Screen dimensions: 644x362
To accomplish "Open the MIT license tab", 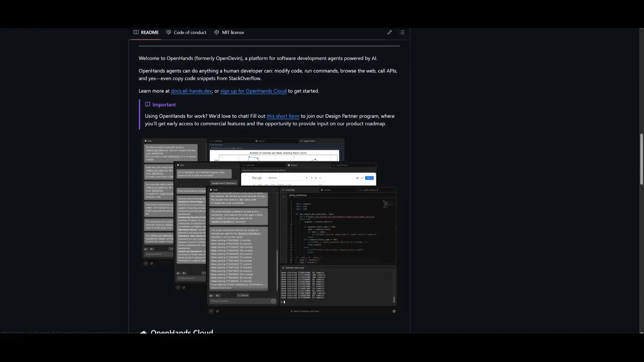I will click(x=229, y=33).
